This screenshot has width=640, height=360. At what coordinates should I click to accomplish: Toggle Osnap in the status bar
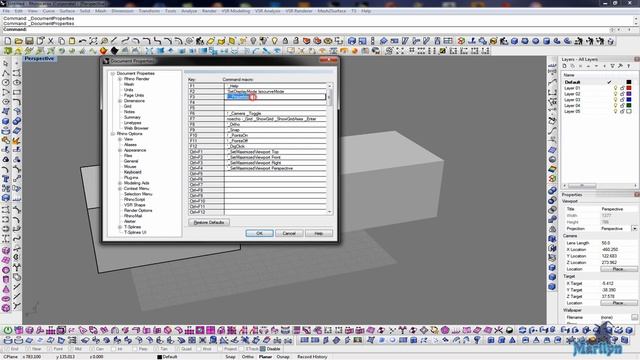point(283,357)
